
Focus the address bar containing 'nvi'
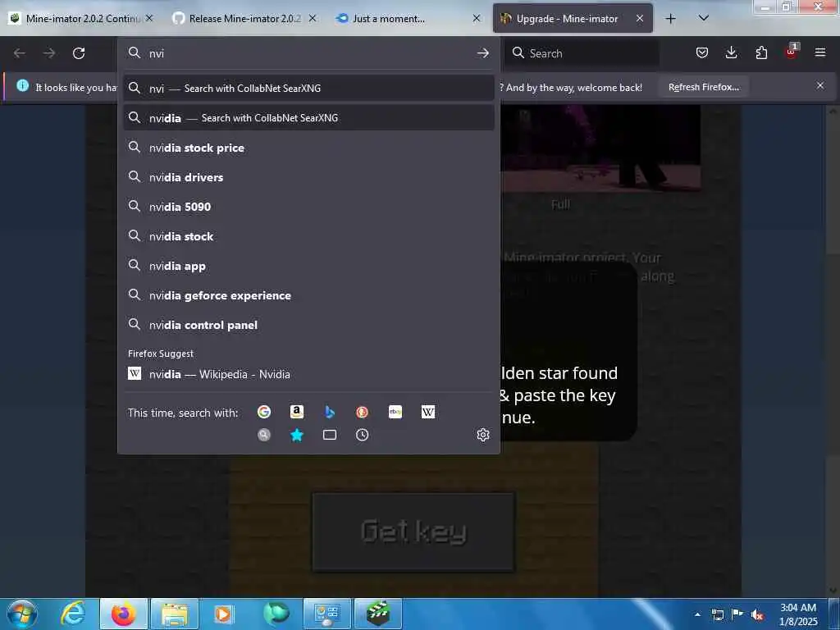pyautogui.click(x=308, y=53)
